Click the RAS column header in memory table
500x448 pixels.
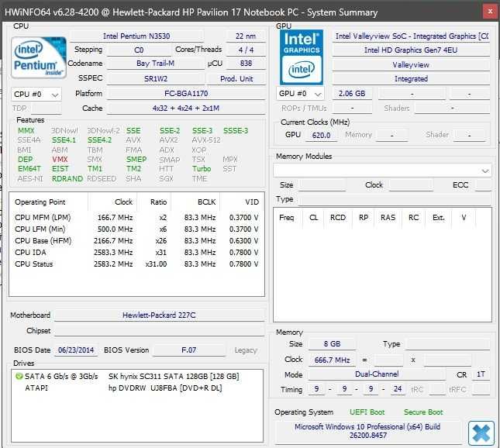[388, 218]
